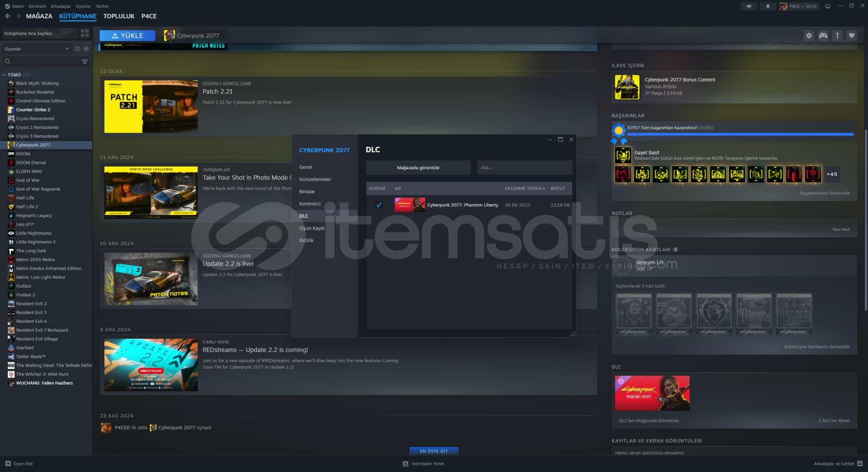
Task: Switch library to grid view icon
Action: [85, 33]
